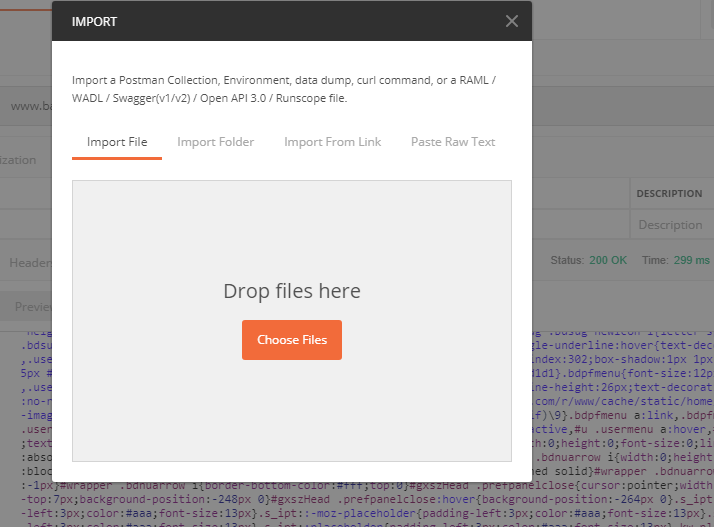This screenshot has width=714, height=527.
Task: Switch to the Paste Raw Text tab
Action: [x=453, y=142]
